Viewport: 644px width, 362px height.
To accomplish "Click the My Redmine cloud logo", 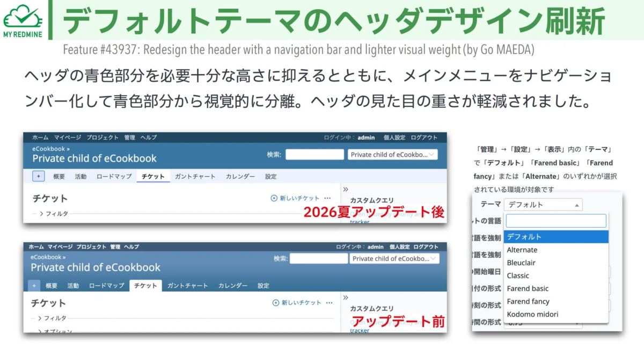I will coord(23,16).
